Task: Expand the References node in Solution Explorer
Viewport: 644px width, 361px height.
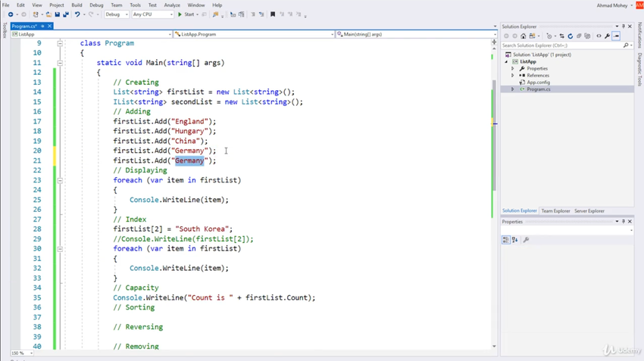Action: (513, 76)
